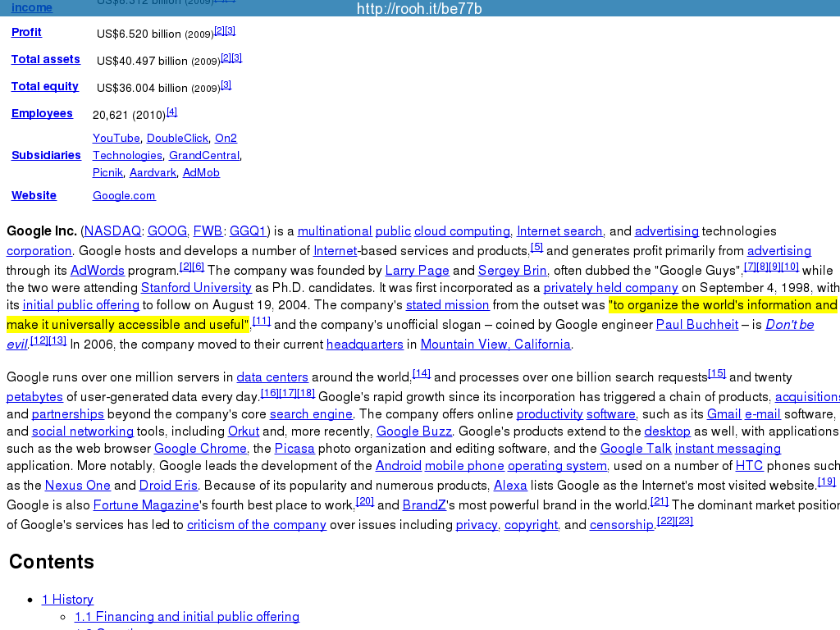
Task: Select the highlighted mission statement text
Action: point(722,305)
